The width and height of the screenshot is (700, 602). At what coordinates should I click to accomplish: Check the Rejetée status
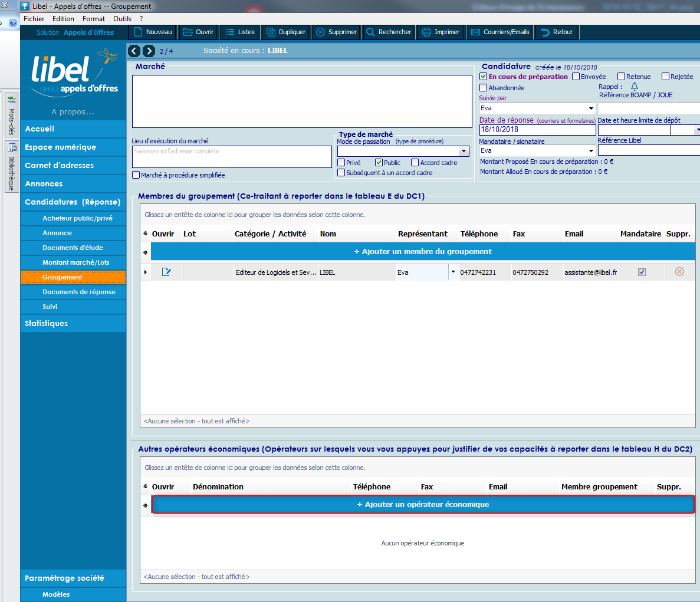click(x=665, y=77)
